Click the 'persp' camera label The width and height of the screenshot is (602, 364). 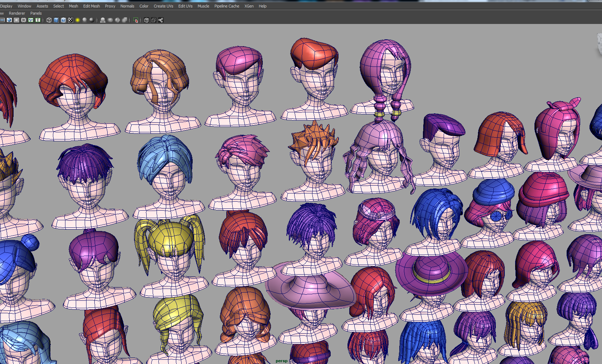point(281,361)
